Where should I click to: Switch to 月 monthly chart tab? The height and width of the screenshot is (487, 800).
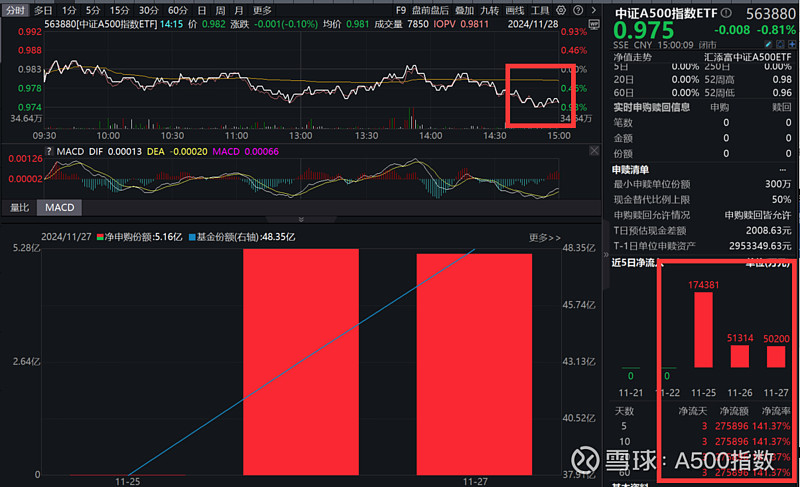tap(238, 10)
